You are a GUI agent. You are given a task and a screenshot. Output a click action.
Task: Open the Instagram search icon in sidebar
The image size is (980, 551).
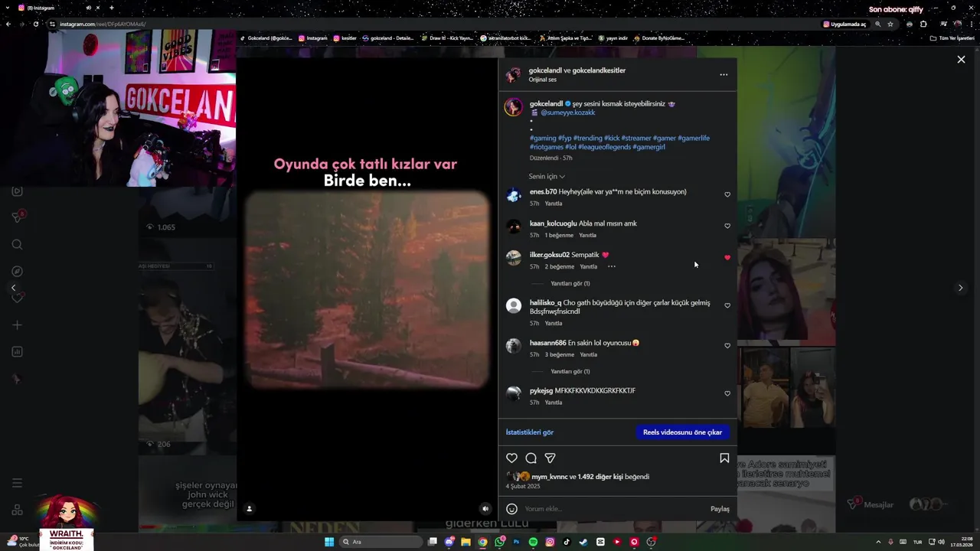pos(17,245)
